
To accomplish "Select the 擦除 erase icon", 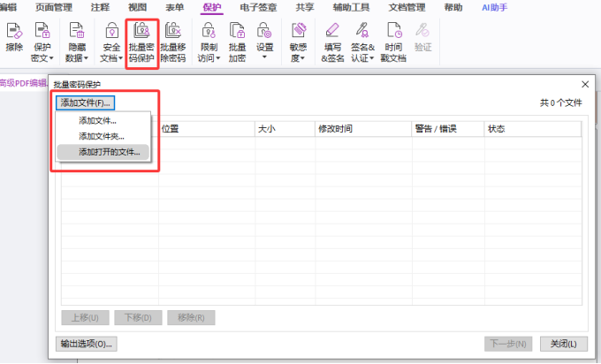I will point(14,38).
